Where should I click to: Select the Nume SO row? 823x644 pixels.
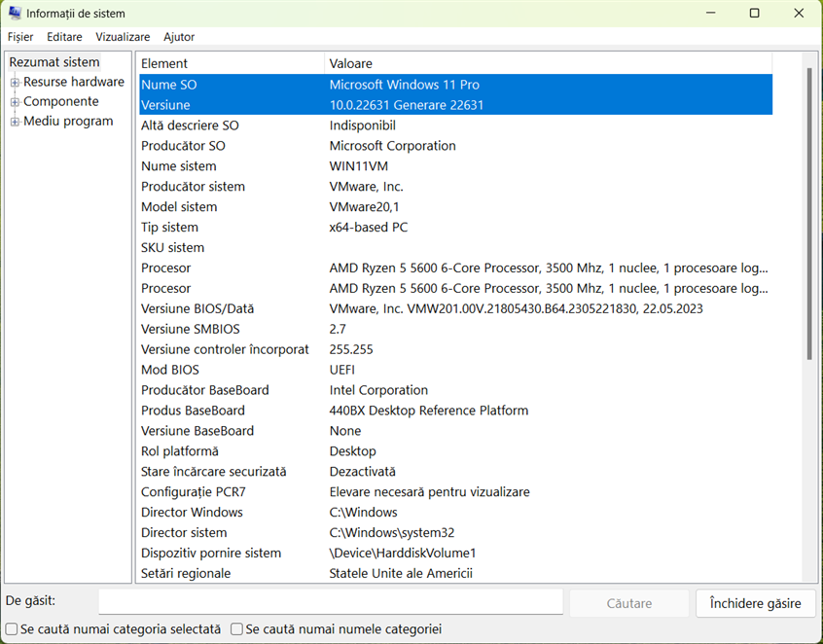click(x=455, y=85)
